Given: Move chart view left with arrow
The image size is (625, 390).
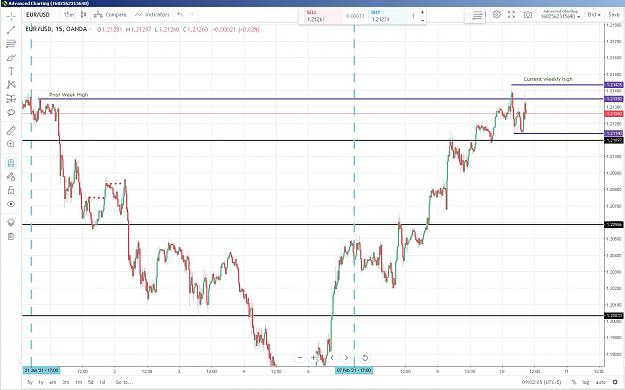Looking at the screenshot, I should click(332, 358).
